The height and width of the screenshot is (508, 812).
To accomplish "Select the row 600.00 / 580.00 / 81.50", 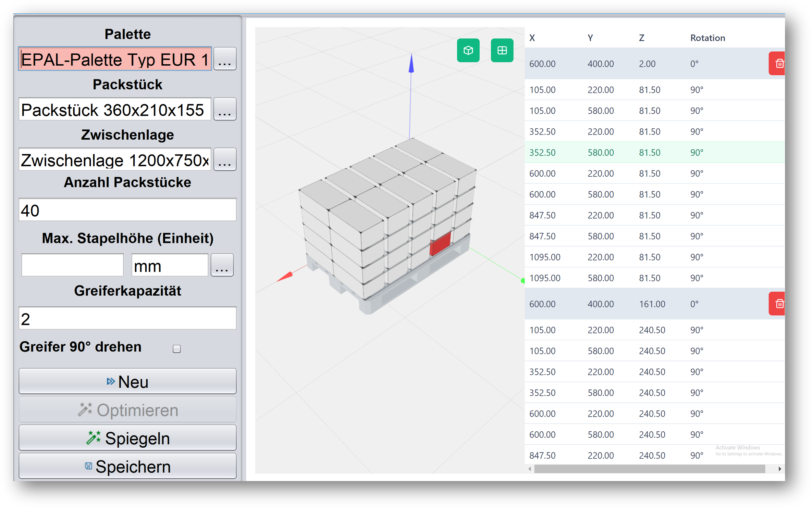I will 655,194.
